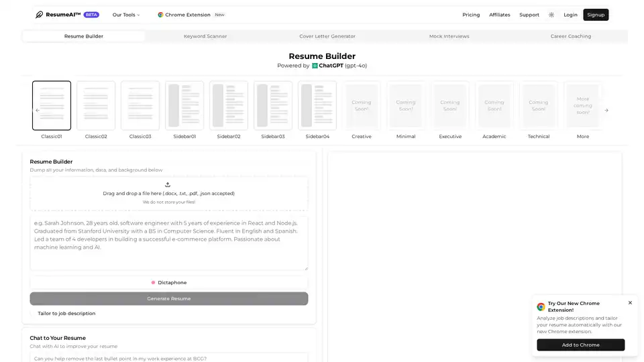
Task: Open the Pricing page link
Action: pyautogui.click(x=471, y=15)
